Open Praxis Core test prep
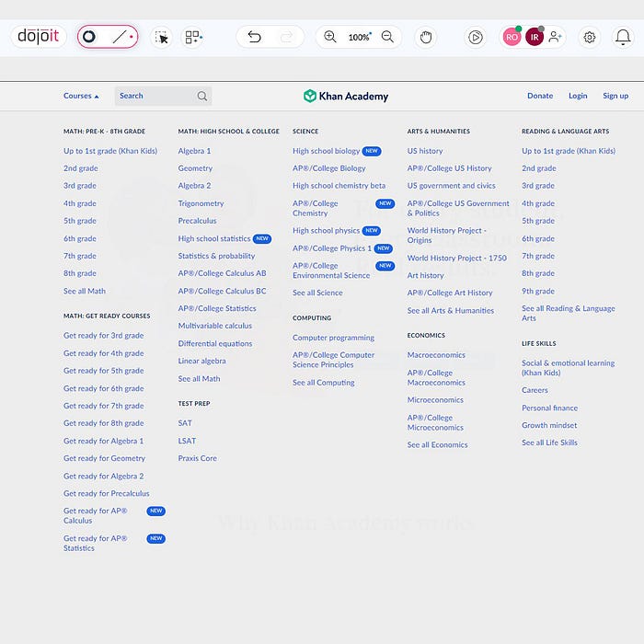The width and height of the screenshot is (644, 644). tap(197, 458)
